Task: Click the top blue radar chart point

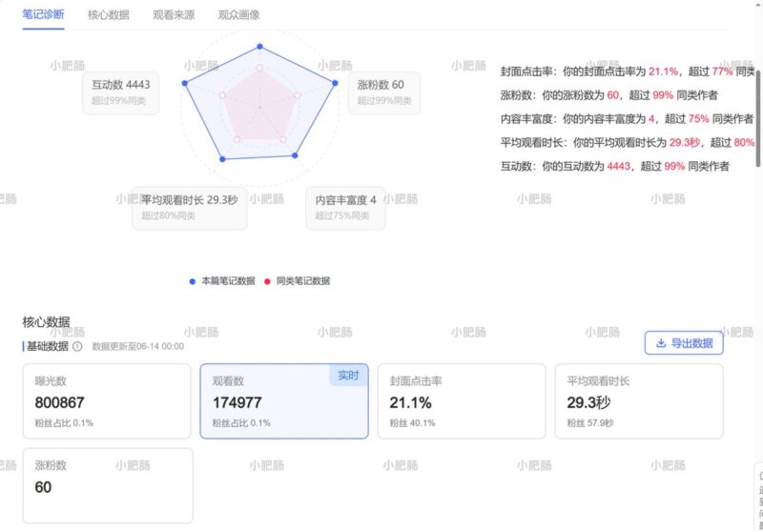Action: (259, 46)
